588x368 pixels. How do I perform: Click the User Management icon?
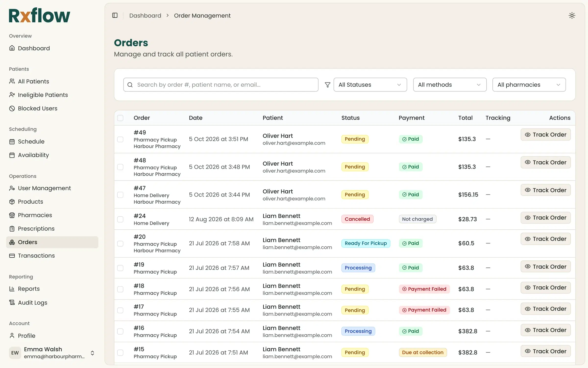coord(12,188)
